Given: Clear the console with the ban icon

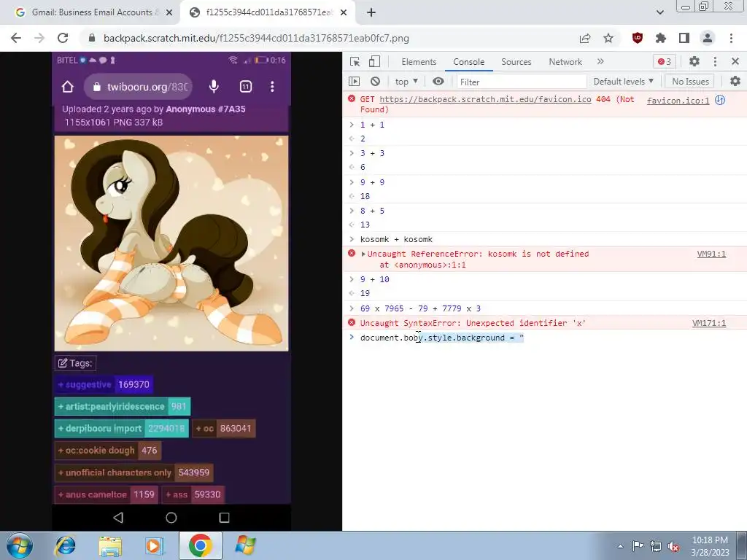Looking at the screenshot, I should 376,82.
